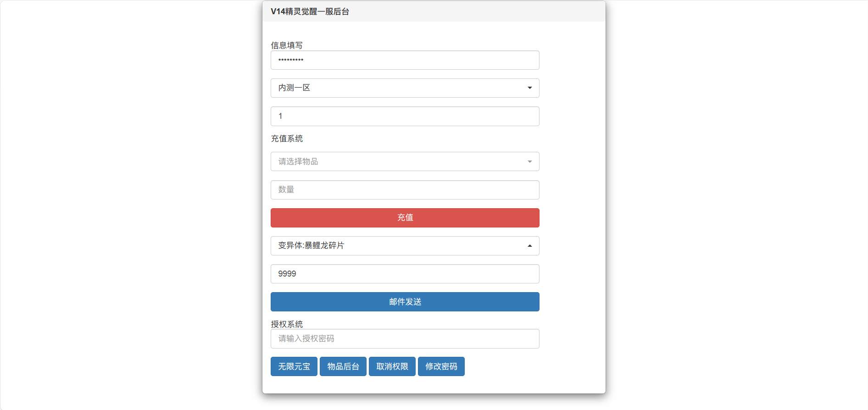Expand the 请选择物品 item dropdown

tap(404, 161)
